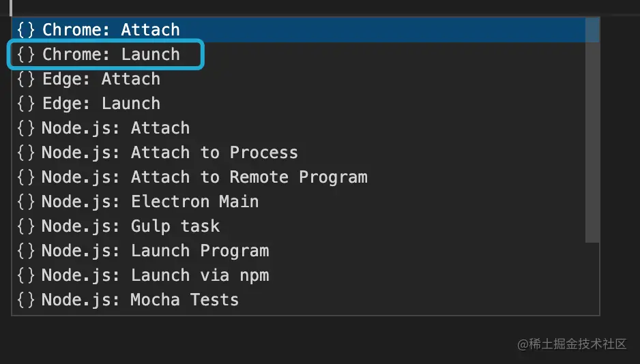Click the suggestion list scrollbar thumb
This screenshot has height=364, width=640.
[x=592, y=130]
